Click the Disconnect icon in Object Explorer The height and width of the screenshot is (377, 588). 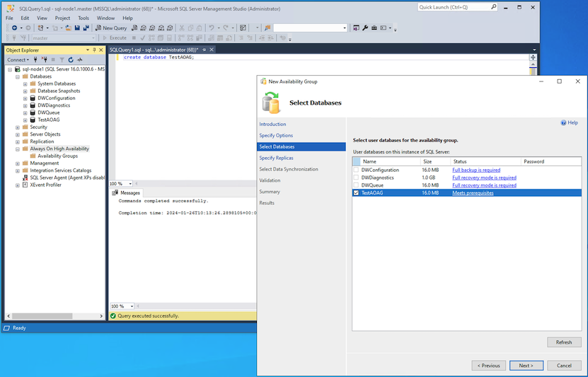[45, 59]
